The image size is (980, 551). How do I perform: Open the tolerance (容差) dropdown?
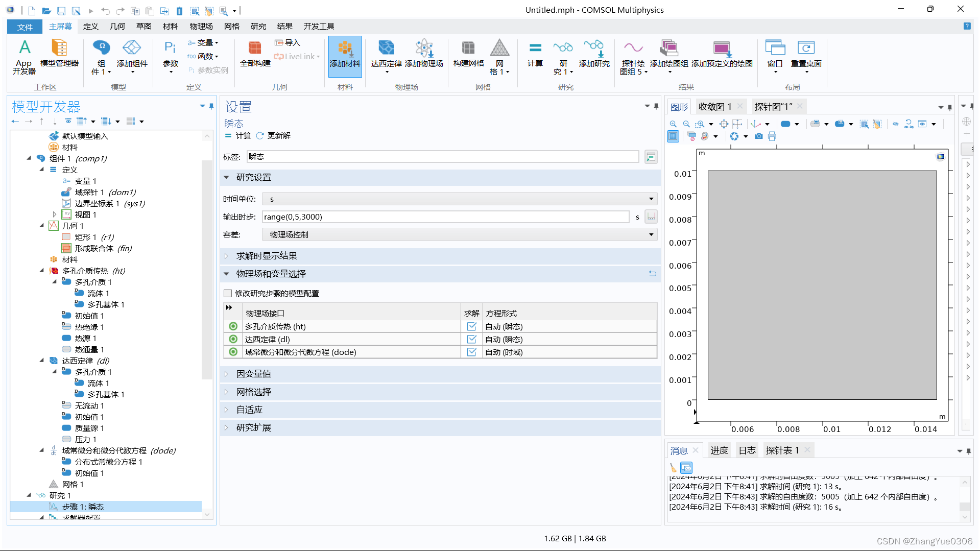pos(460,234)
